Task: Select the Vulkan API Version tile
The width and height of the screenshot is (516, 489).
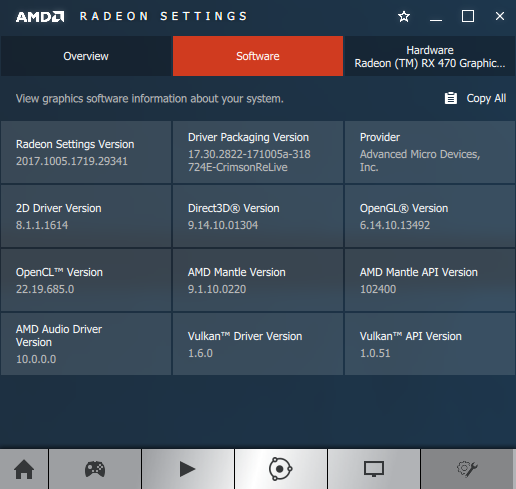Action: pos(430,344)
